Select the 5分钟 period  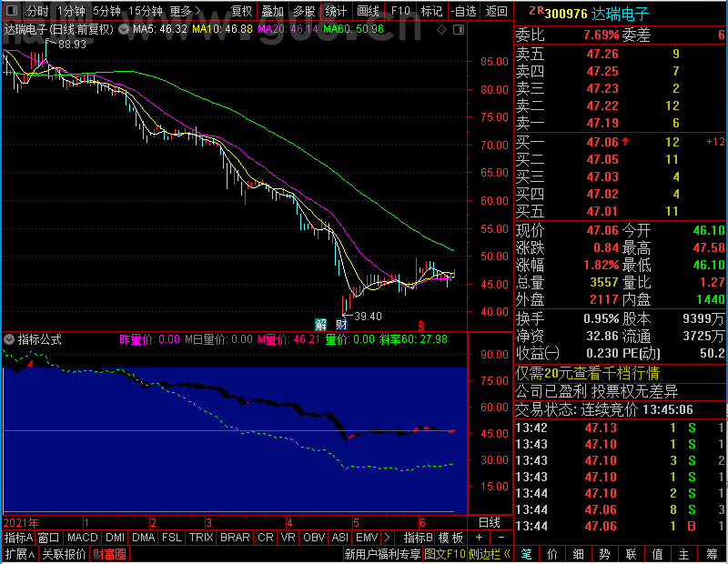pyautogui.click(x=106, y=11)
